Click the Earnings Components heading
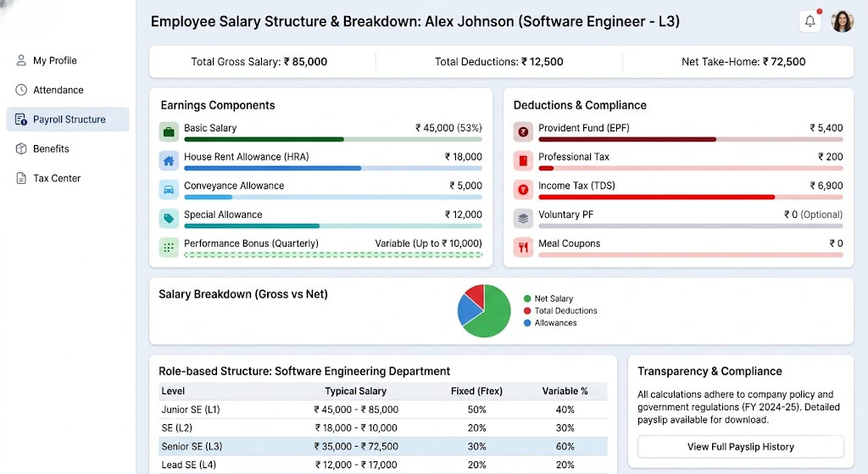This screenshot has height=474, width=868. [x=218, y=105]
